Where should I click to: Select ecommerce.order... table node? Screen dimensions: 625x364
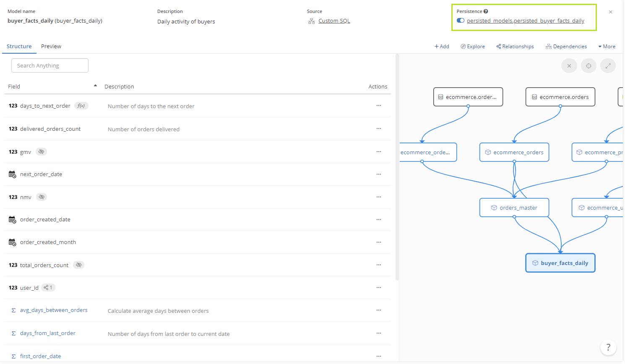click(x=468, y=97)
